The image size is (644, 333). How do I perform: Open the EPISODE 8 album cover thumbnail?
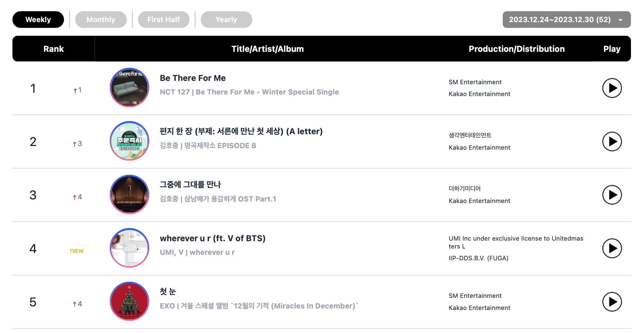[129, 141]
